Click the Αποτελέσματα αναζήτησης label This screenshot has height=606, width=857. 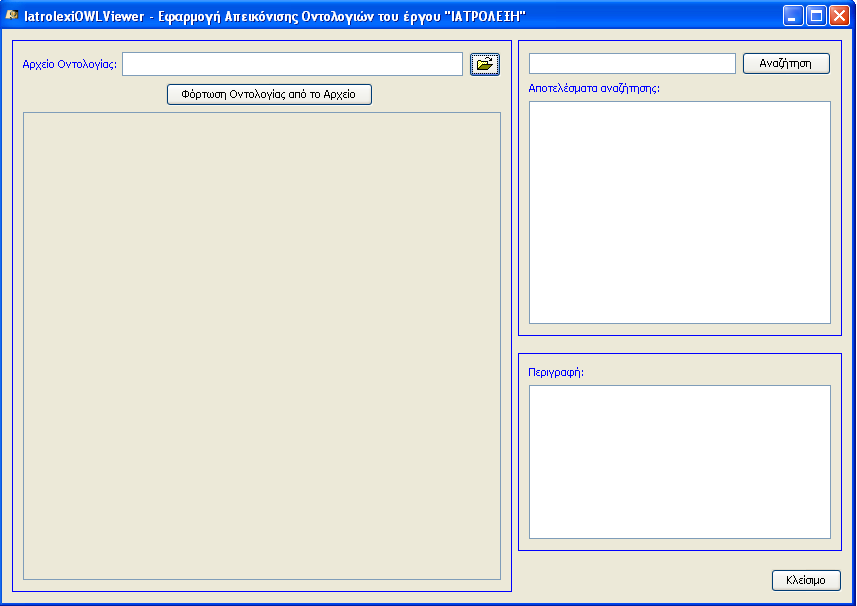click(x=594, y=89)
